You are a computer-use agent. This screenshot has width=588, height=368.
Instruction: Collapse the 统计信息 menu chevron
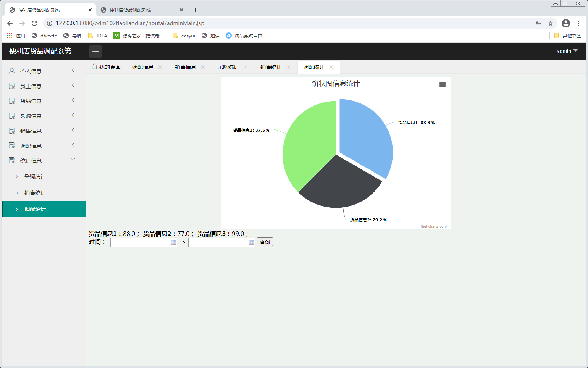(x=73, y=160)
